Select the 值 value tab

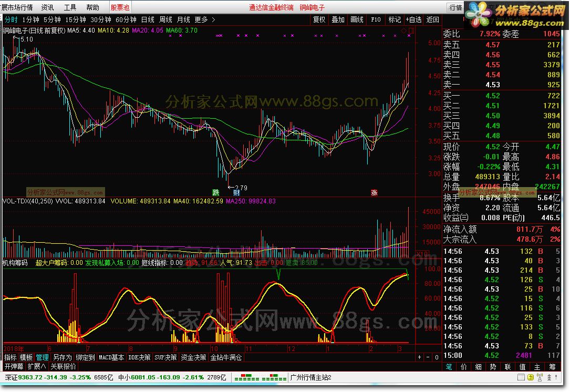coord(523,367)
